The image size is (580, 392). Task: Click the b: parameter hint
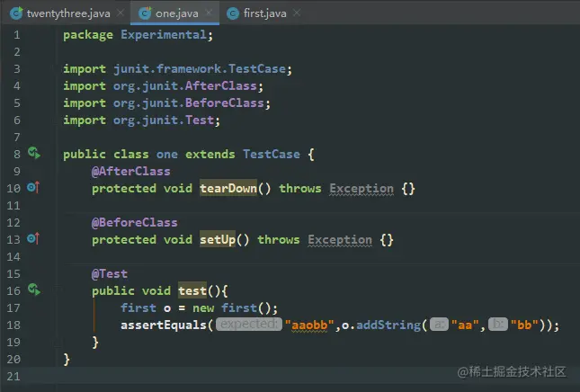[x=498, y=325]
